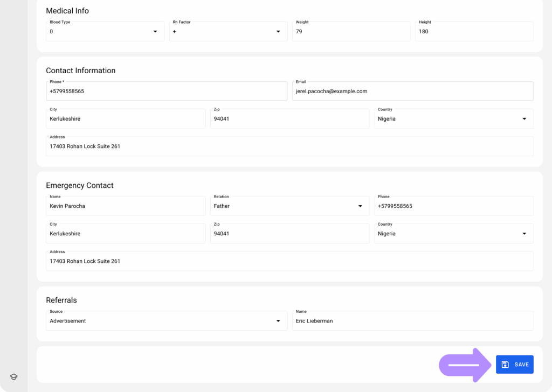552x392 pixels.
Task: Click the Phone field under Contact Information
Action: pos(166,91)
